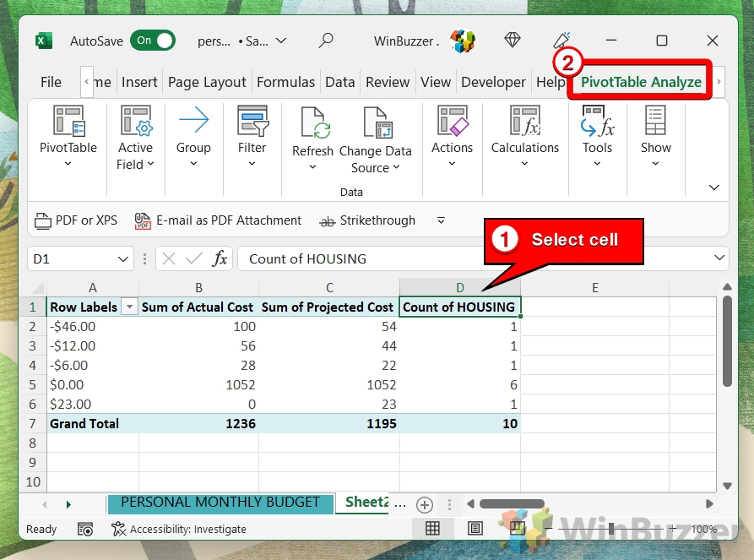Open Row Labels filter dropdown
This screenshot has height=560, width=754.
point(129,307)
